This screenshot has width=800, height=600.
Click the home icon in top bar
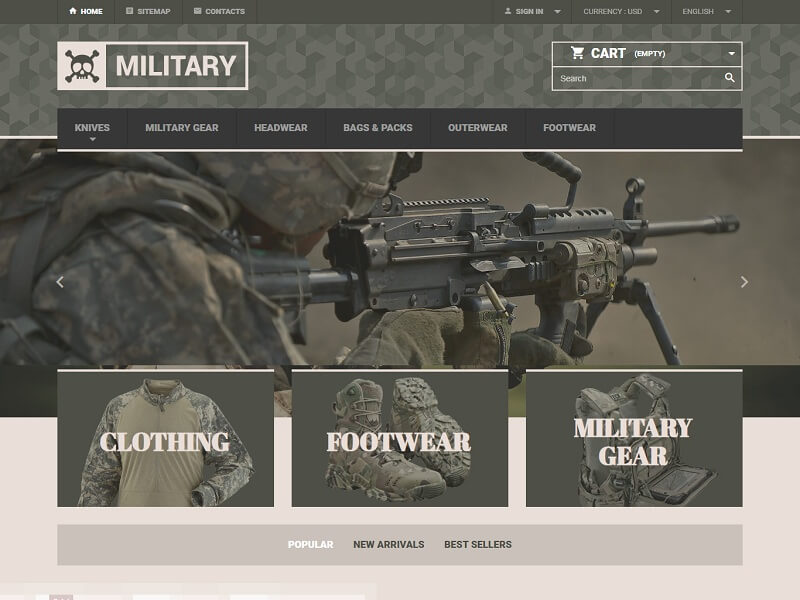pyautogui.click(x=73, y=11)
